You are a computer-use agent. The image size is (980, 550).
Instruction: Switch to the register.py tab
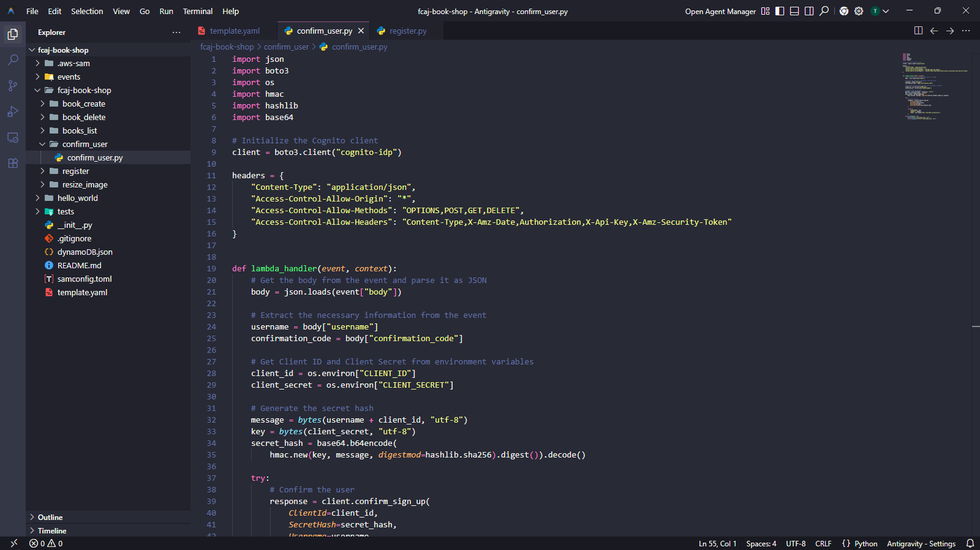click(408, 31)
